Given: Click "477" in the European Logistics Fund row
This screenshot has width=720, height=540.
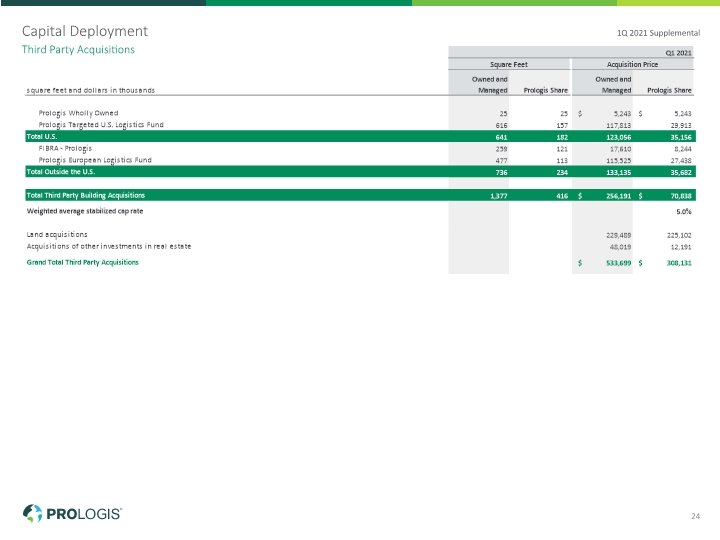Looking at the screenshot, I should tap(501, 161).
